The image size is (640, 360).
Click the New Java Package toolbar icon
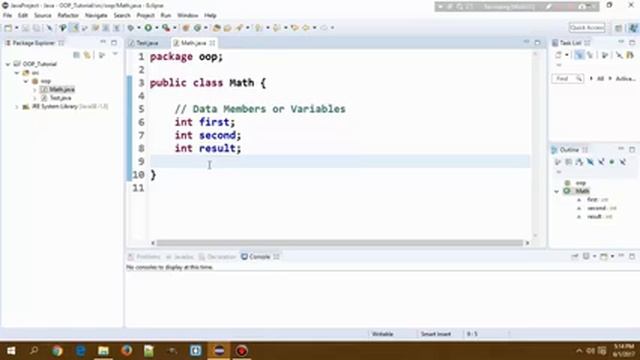tap(186, 28)
